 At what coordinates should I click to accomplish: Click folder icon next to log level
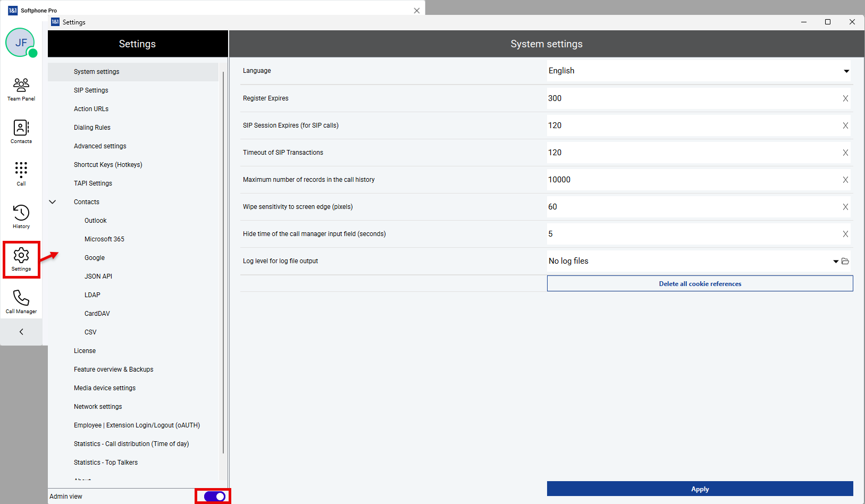[845, 261]
